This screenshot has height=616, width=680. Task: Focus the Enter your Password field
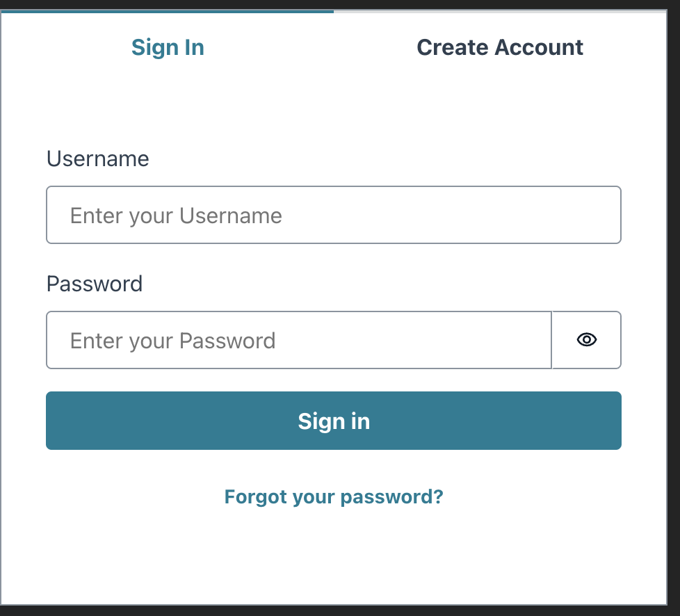299,340
